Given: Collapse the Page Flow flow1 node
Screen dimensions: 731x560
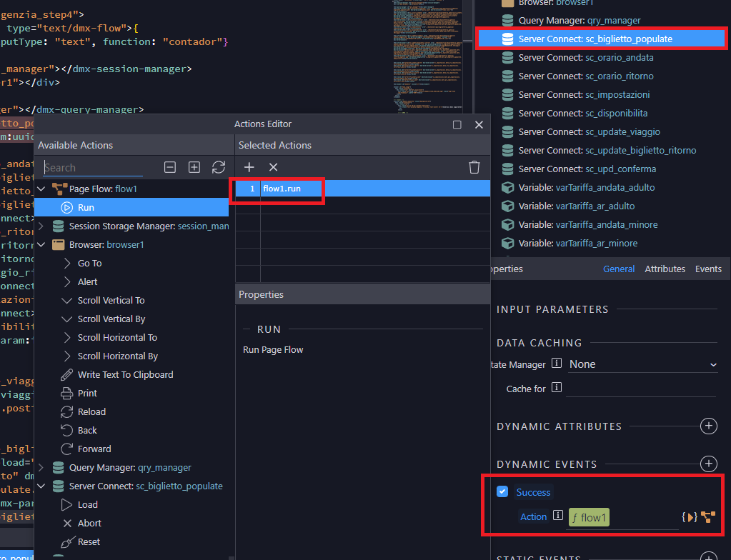Looking at the screenshot, I should pos(41,189).
